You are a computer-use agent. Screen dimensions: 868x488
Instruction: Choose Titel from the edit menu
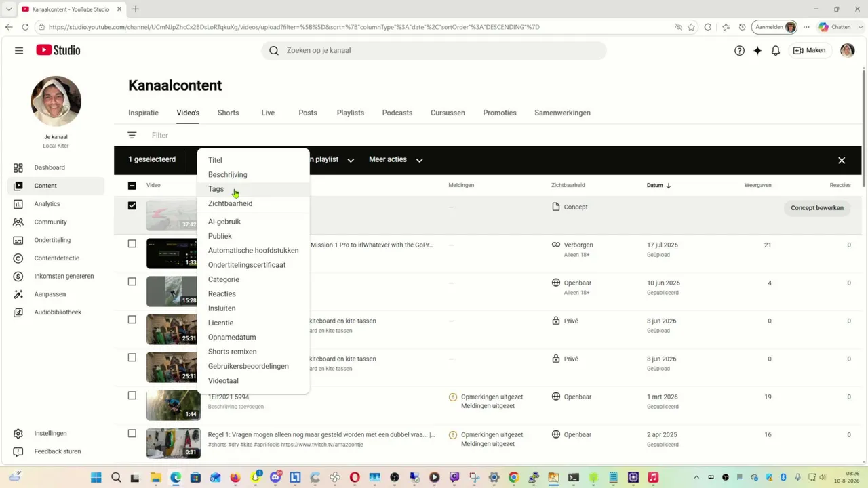[x=253, y=160]
